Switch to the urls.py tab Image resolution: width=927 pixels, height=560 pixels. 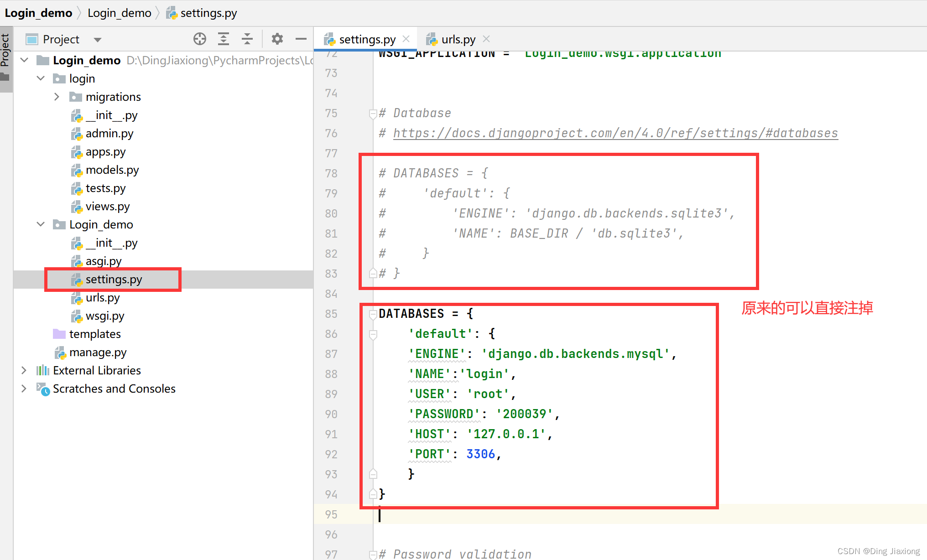[x=458, y=40]
